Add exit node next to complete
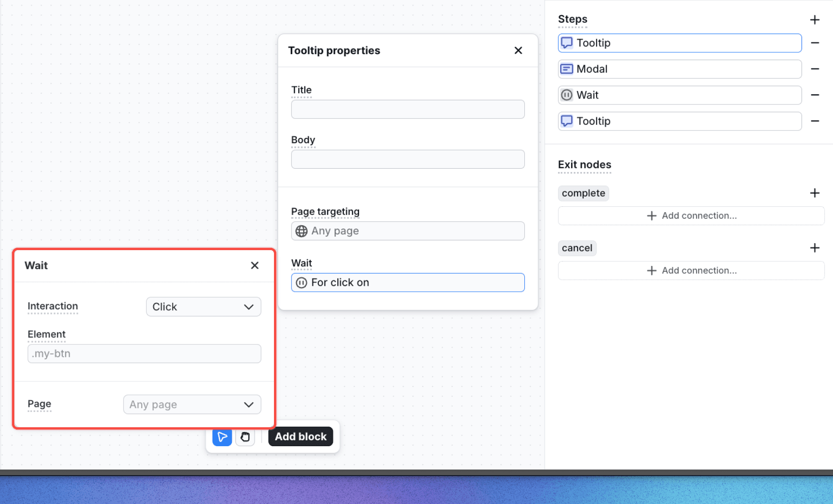The image size is (833, 504). click(x=814, y=193)
